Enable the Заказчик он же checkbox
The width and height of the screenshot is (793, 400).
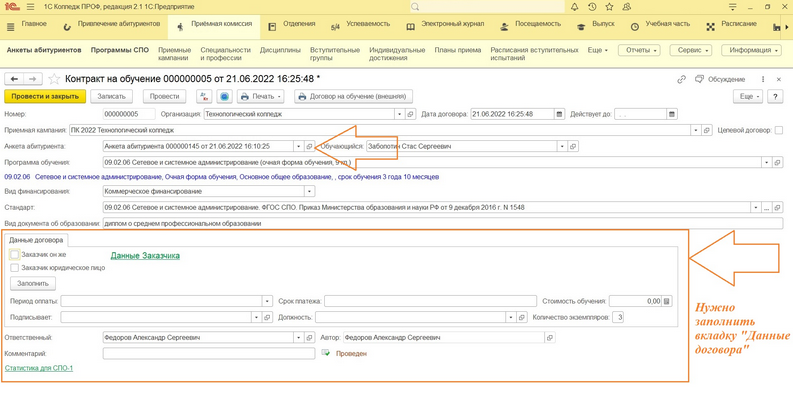tap(14, 255)
